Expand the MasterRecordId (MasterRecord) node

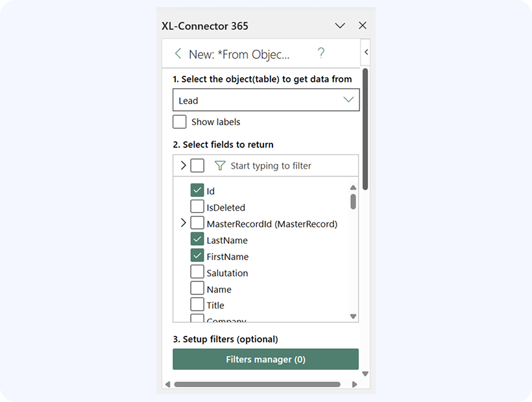(x=183, y=223)
